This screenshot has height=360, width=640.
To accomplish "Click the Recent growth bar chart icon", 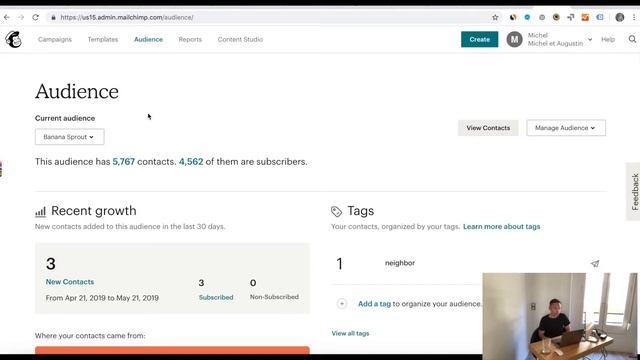I will pyautogui.click(x=40, y=211).
